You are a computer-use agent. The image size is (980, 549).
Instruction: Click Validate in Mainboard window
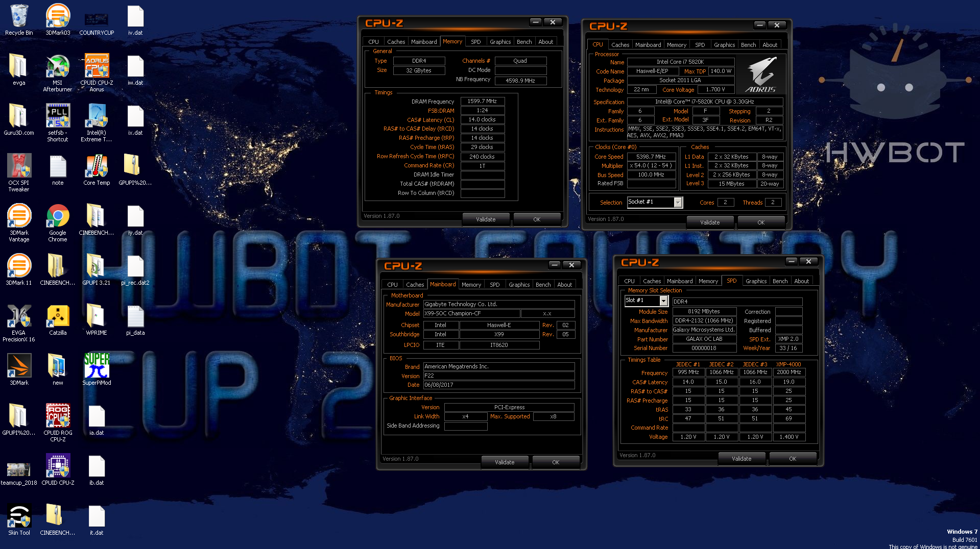tap(505, 462)
